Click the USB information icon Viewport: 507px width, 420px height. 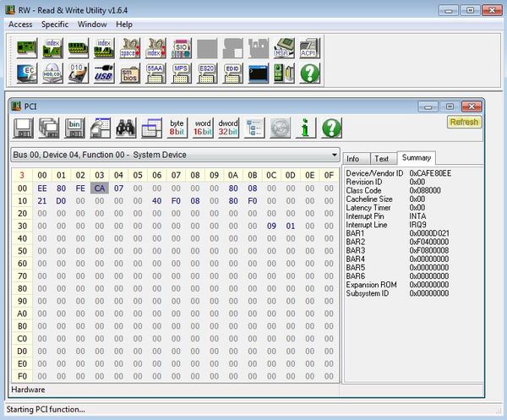point(104,74)
